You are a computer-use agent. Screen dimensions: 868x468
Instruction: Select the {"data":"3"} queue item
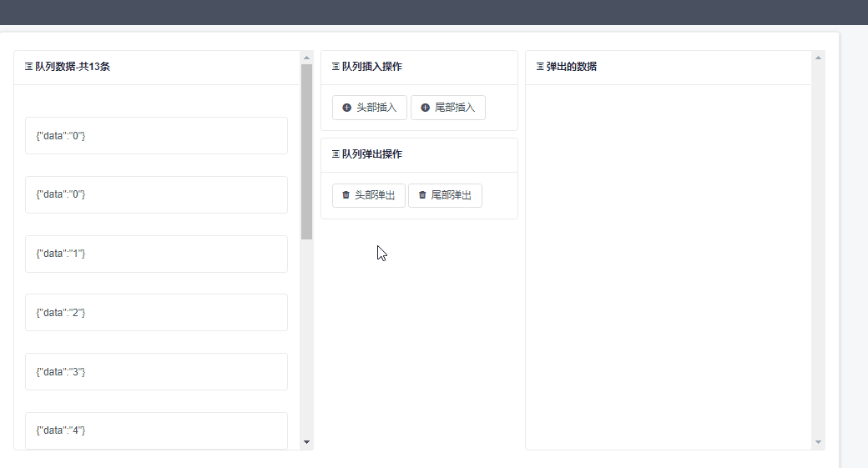[x=156, y=372]
